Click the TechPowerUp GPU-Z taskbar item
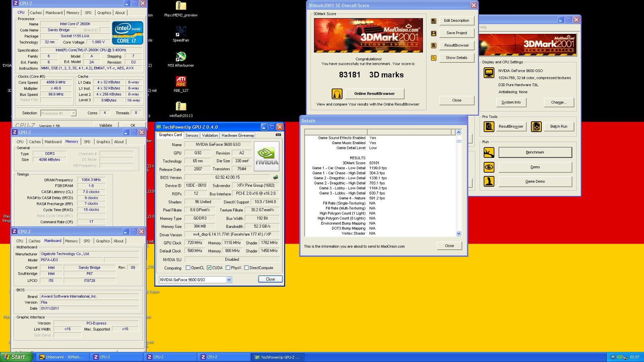 coord(278,357)
